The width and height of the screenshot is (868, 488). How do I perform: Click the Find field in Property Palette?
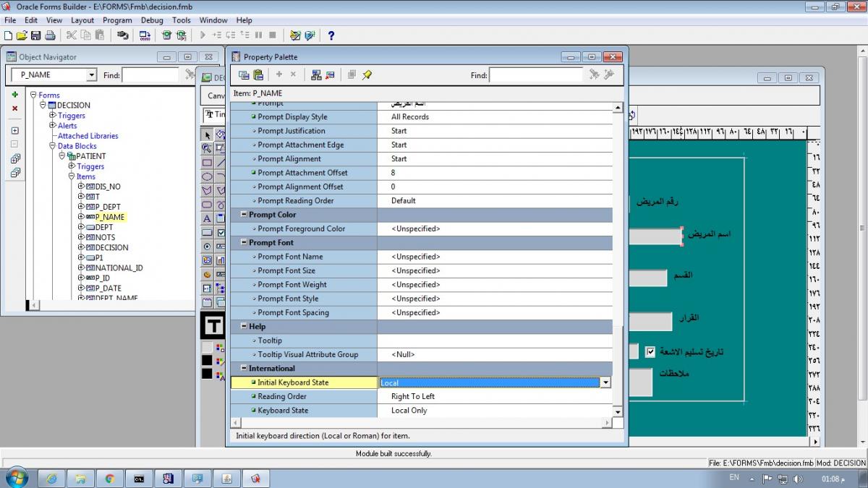[x=535, y=75]
